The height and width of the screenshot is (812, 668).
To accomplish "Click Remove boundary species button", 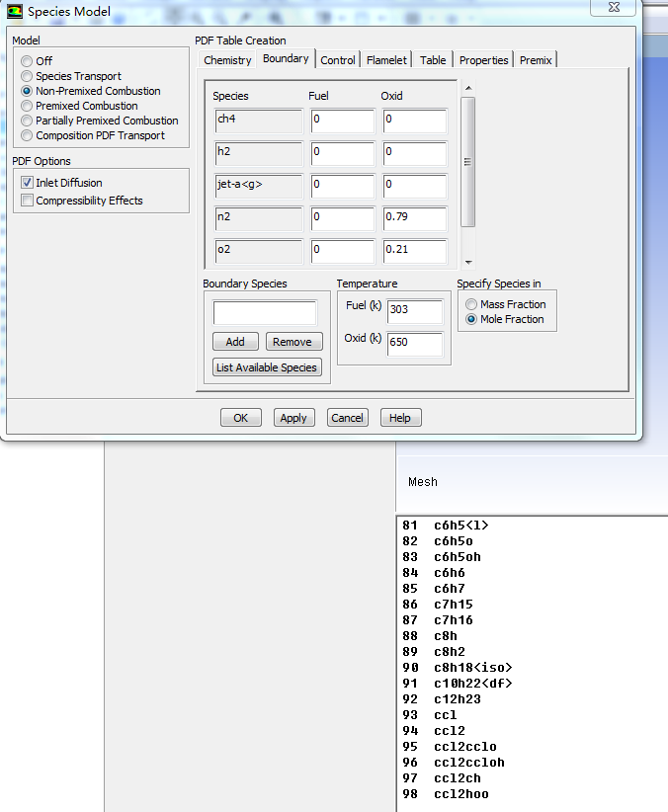I will click(x=293, y=341).
